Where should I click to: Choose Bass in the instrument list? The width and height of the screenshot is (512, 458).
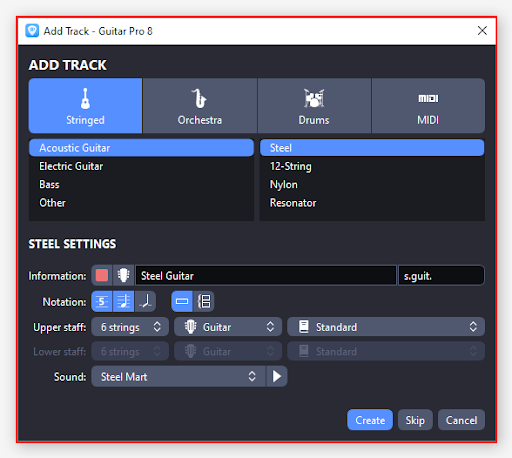click(141, 184)
